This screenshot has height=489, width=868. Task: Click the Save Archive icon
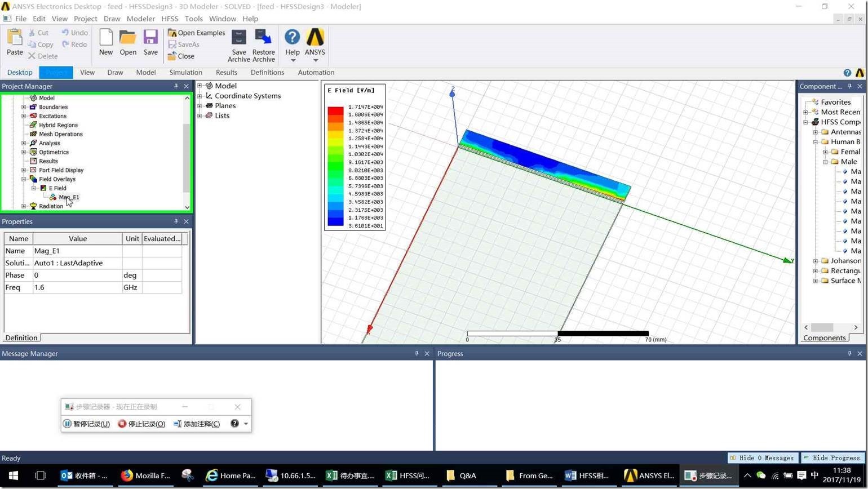(239, 37)
